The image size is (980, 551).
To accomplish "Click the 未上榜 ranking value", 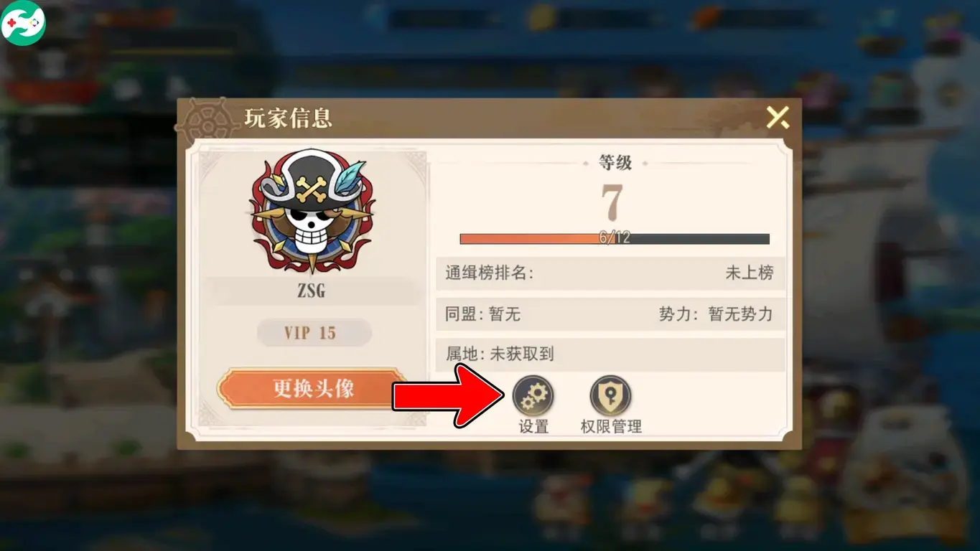I will [x=750, y=273].
